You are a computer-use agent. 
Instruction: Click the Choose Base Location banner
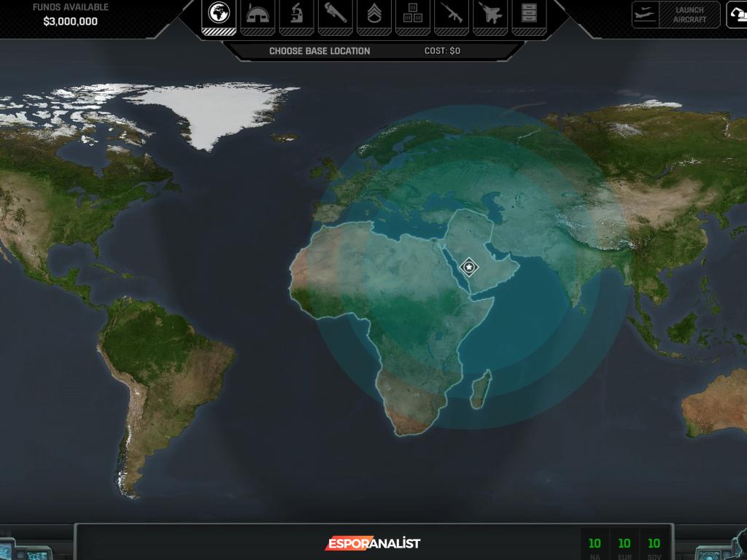click(320, 51)
